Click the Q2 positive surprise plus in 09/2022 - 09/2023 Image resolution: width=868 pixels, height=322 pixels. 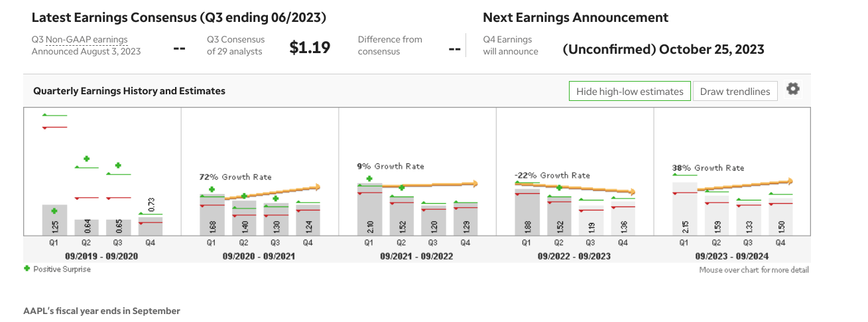pos(559,188)
